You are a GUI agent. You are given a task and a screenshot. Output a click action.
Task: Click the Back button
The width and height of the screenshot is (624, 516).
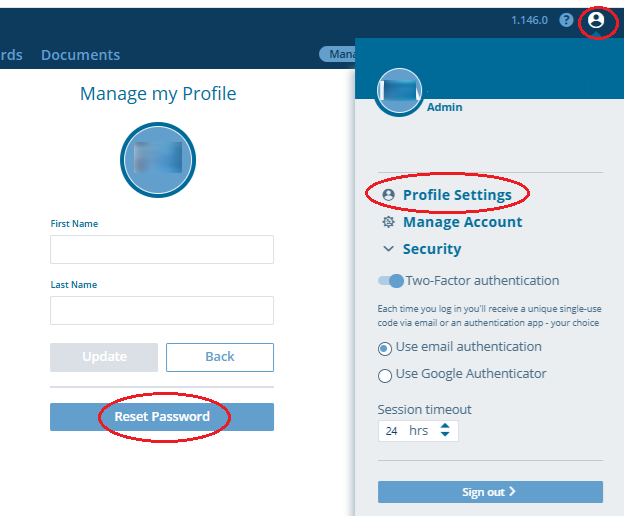[x=220, y=357]
